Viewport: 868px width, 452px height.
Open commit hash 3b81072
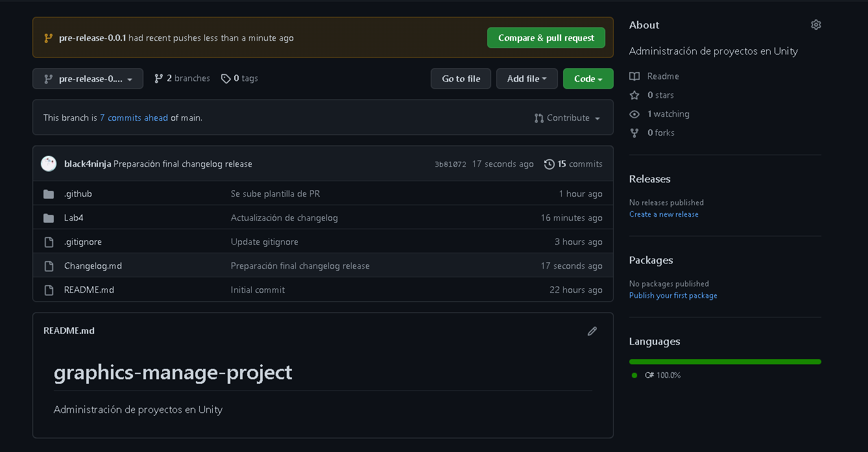[x=450, y=164]
